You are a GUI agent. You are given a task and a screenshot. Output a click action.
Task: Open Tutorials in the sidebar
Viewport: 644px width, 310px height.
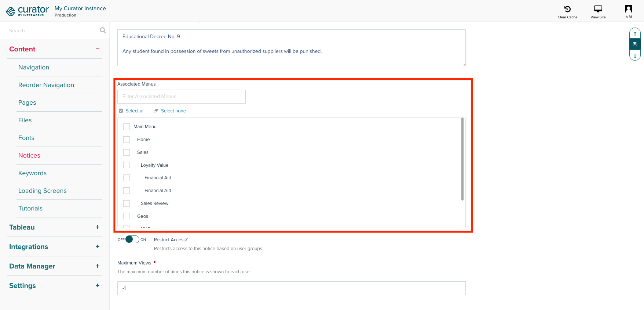point(30,209)
